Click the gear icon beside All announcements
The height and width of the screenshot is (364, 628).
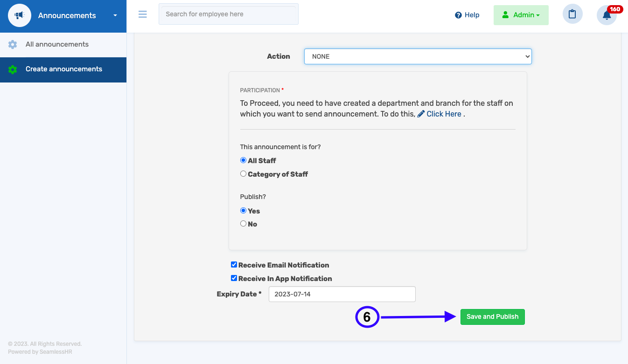(13, 45)
